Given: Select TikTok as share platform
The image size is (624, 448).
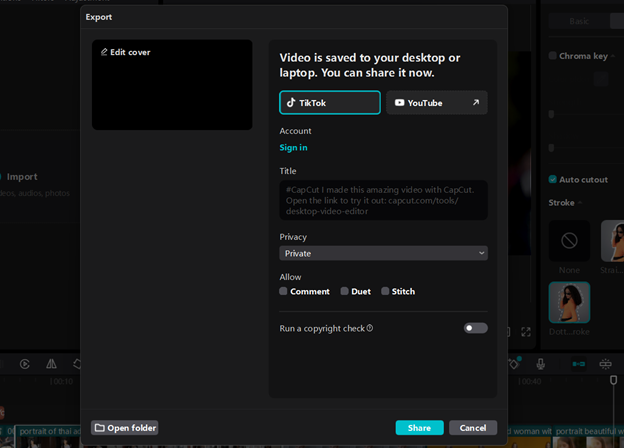Looking at the screenshot, I should pos(330,103).
